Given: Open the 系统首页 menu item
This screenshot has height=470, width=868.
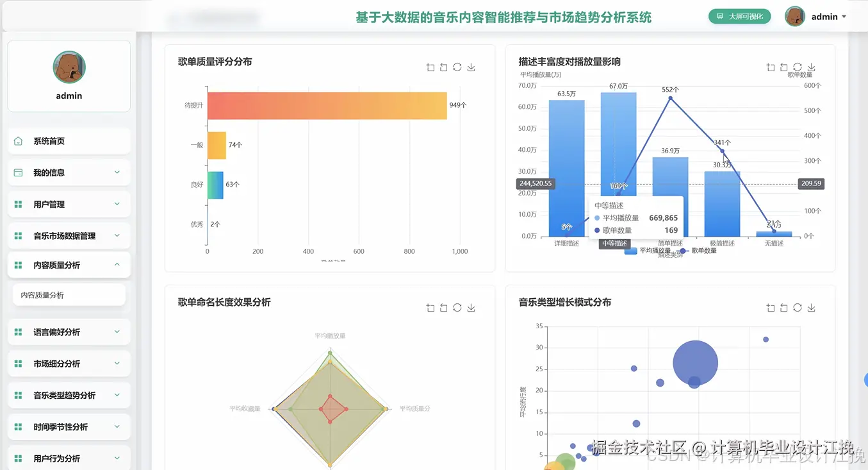Looking at the screenshot, I should [x=69, y=141].
